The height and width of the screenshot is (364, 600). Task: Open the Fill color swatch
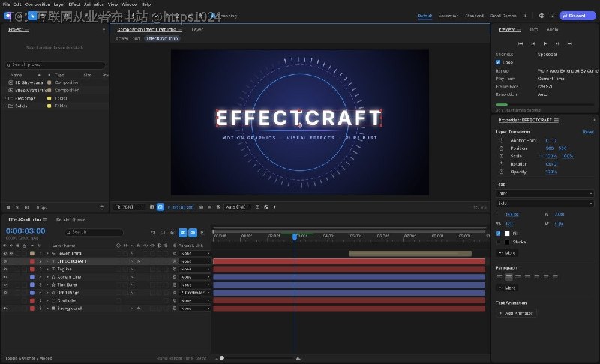507,234
